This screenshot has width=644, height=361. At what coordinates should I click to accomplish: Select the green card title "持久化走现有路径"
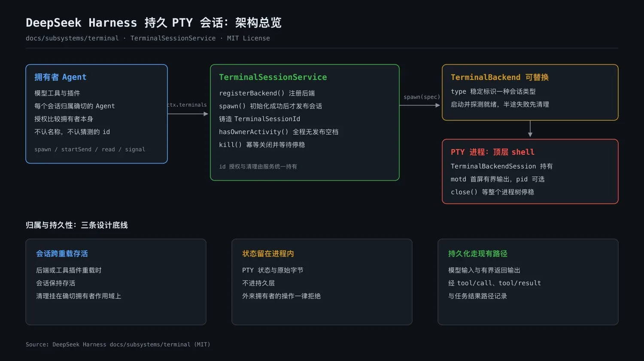click(x=478, y=254)
